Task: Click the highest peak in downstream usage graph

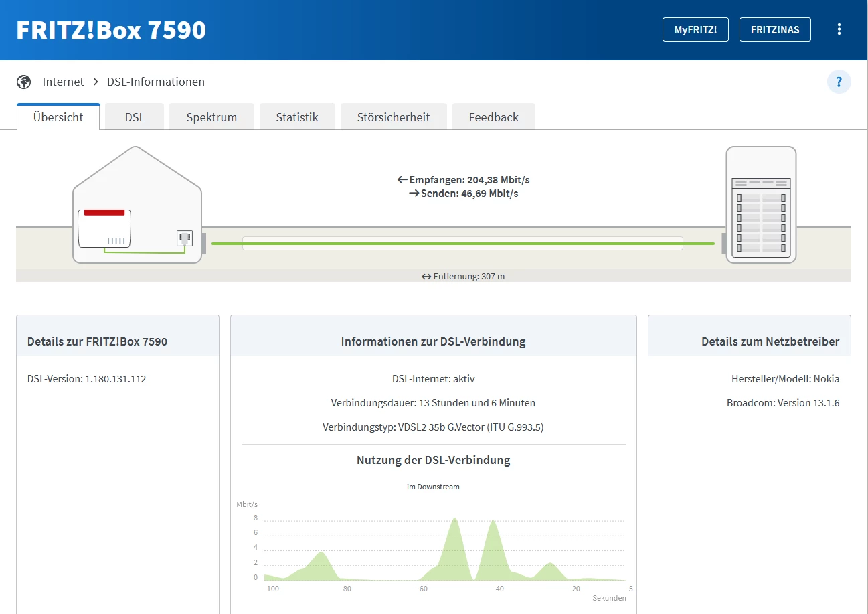Action: 455,520
